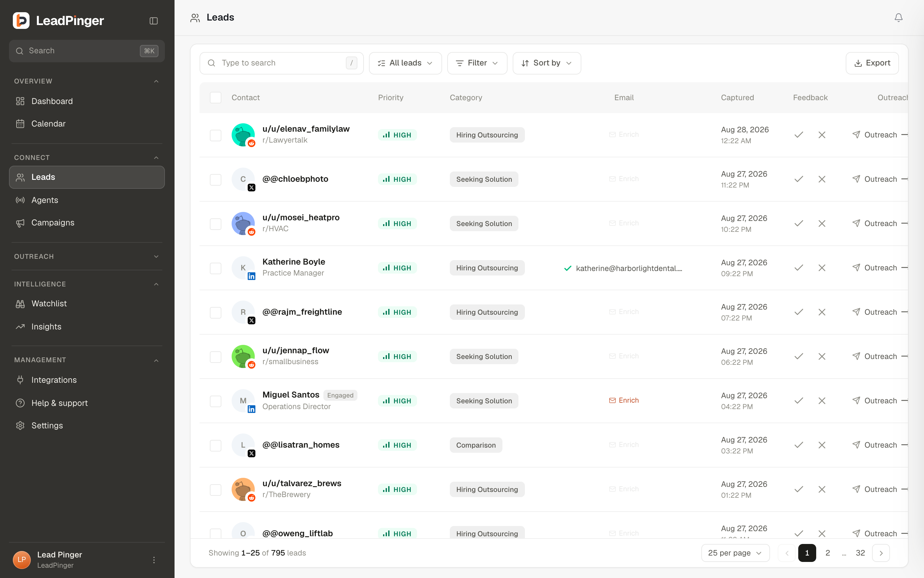
Task: Click the elenav_familylaw Reddit avatar
Action: pyautogui.click(x=243, y=135)
